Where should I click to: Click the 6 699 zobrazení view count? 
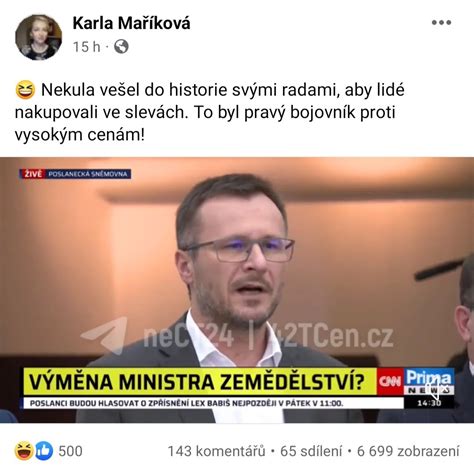408,451
